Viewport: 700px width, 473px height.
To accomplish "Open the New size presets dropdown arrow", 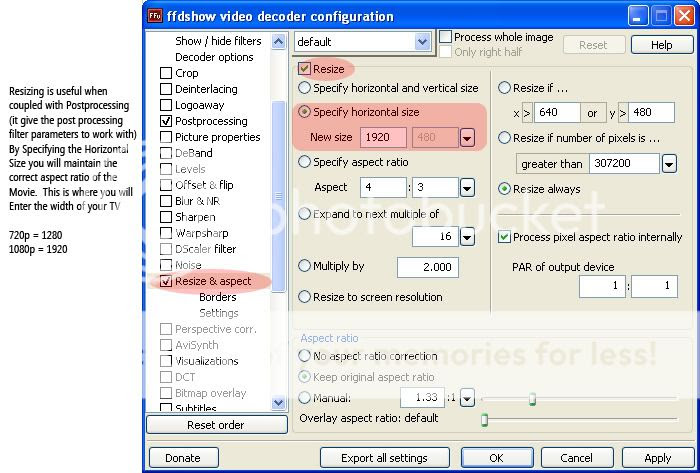I will pos(467,138).
